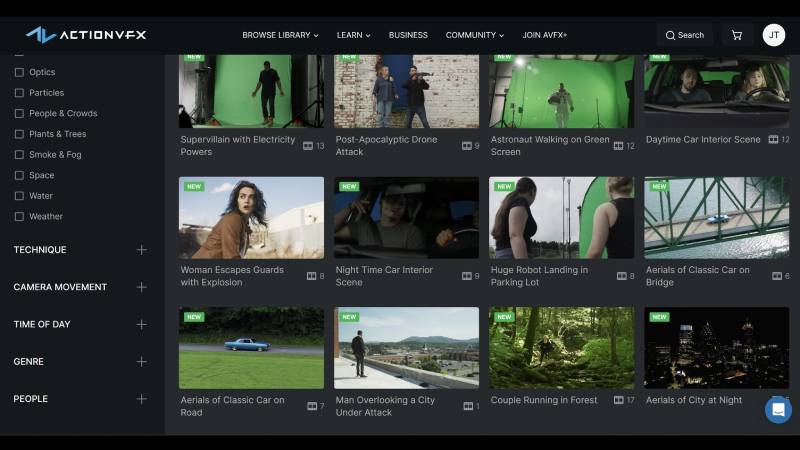This screenshot has width=800, height=450.
Task: Click clip count icon for Couple Running in Forest
Action: coord(618,400)
